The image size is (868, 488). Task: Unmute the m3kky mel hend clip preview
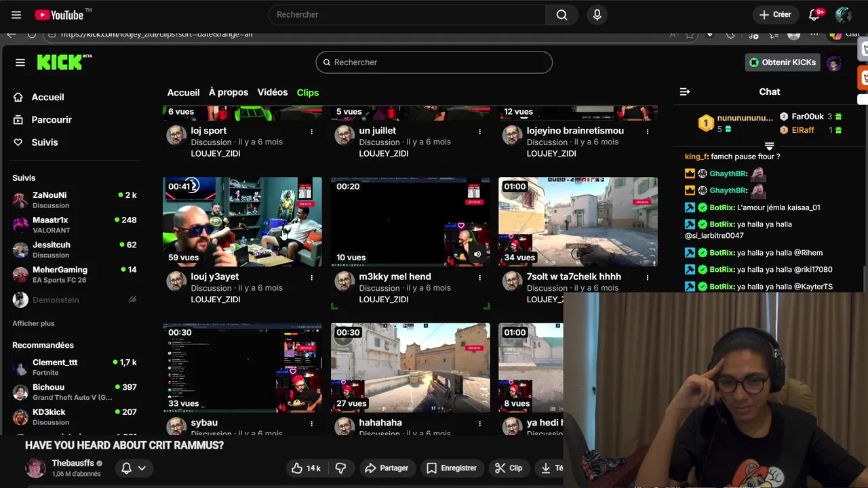[x=477, y=255]
